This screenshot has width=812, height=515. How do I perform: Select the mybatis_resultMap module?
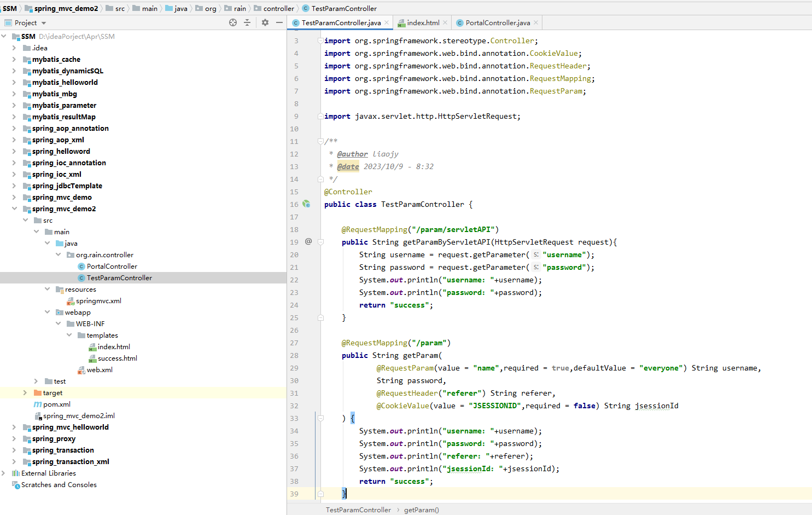pyautogui.click(x=63, y=117)
